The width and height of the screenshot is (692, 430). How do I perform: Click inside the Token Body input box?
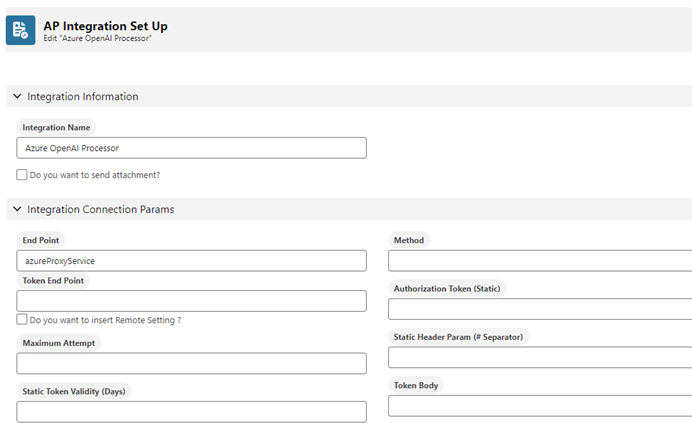coord(540,405)
